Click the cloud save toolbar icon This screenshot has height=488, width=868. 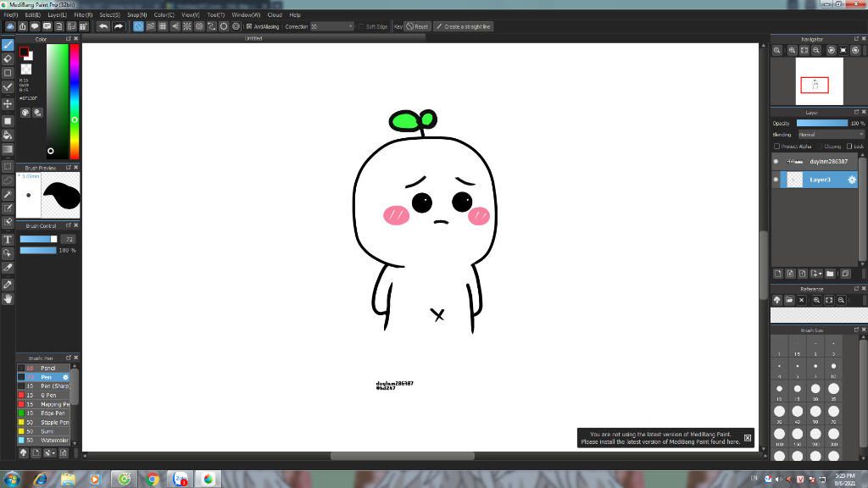click(x=10, y=26)
